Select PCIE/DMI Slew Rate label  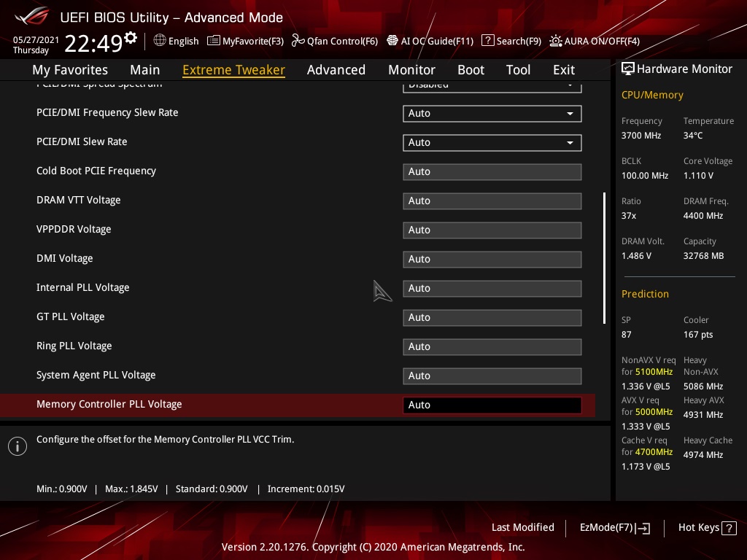[82, 141]
